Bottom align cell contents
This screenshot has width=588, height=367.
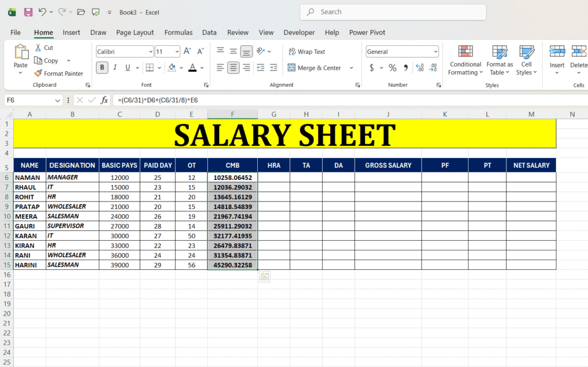tap(246, 51)
